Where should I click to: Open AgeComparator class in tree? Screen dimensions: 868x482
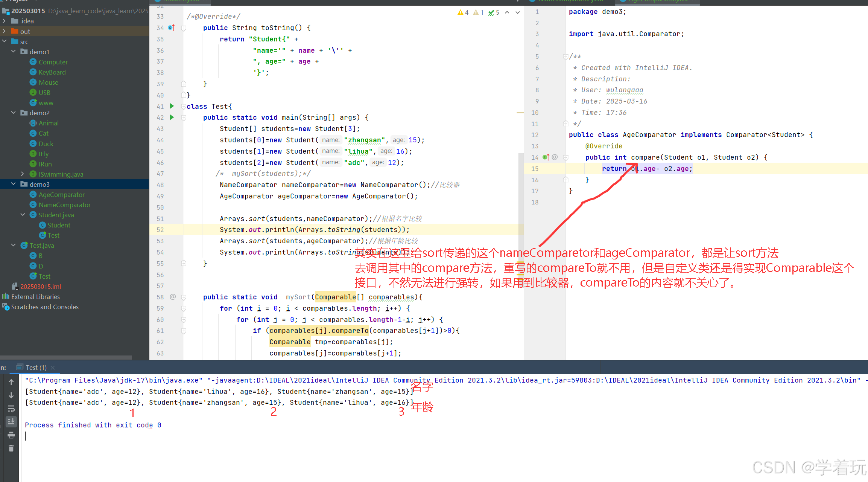61,195
